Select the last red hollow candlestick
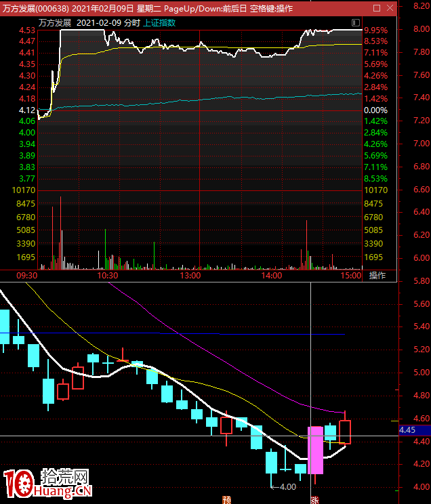431x504 pixels. (345, 432)
